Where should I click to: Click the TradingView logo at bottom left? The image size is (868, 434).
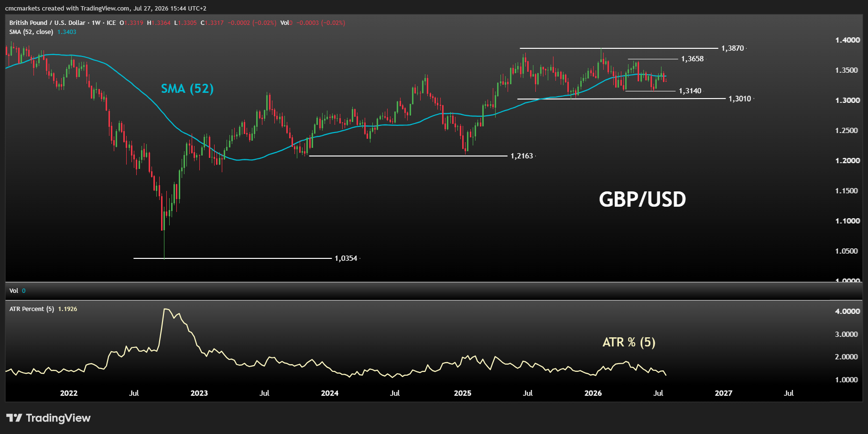[48, 418]
